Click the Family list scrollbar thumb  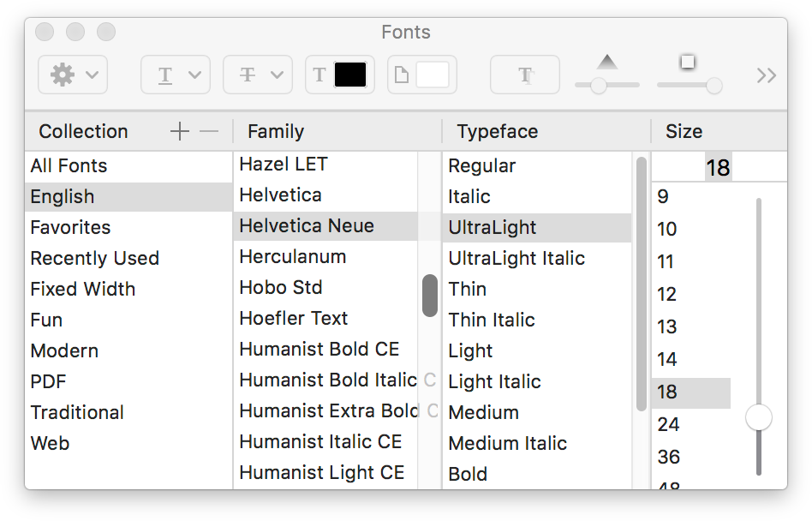pos(430,295)
